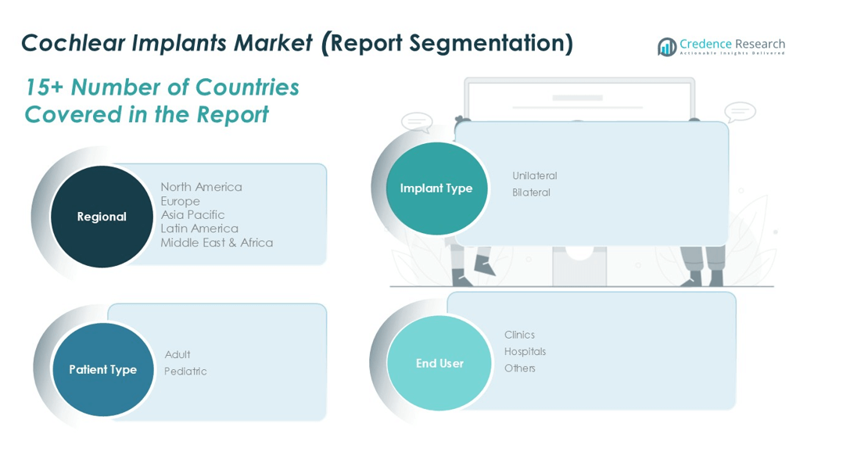
Task: Click the podium box between the two figures
Action: 580,264
